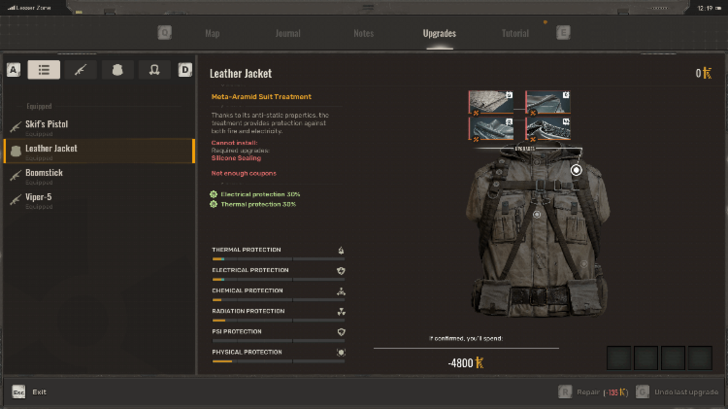Click the Q previous-tab key icon
This screenshot has height=409, width=728.
(164, 32)
